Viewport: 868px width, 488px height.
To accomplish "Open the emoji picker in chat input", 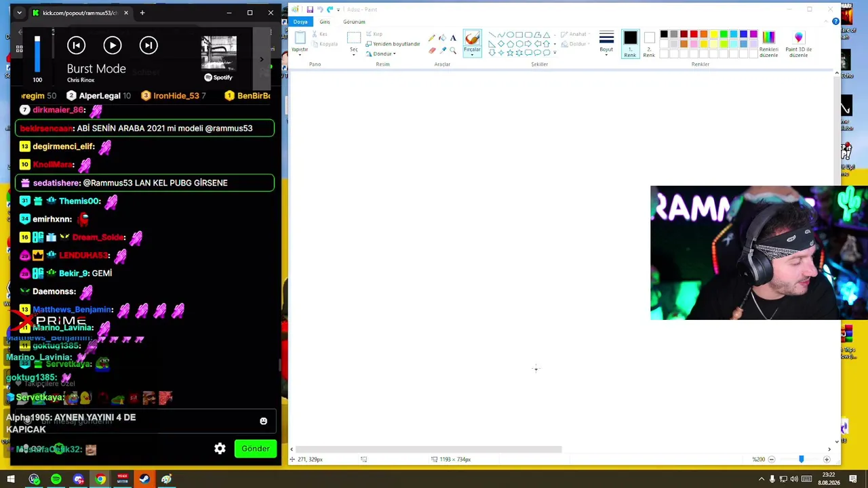I will [x=264, y=421].
